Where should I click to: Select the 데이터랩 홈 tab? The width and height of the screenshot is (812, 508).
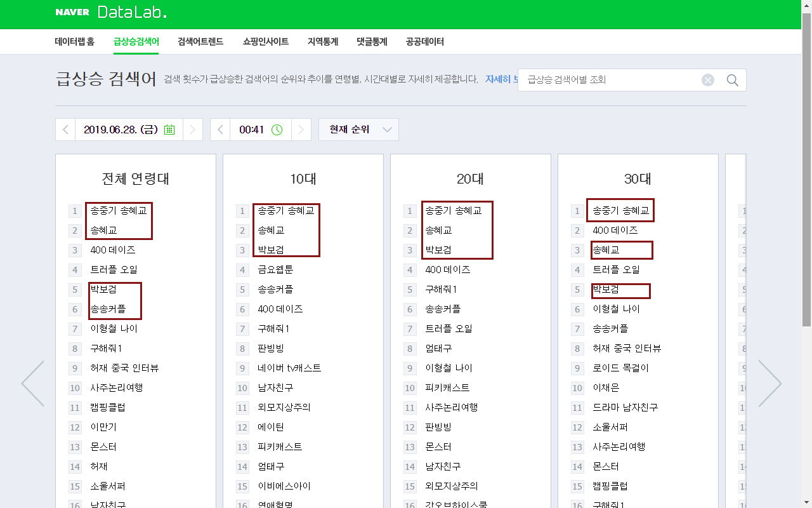pyautogui.click(x=75, y=42)
